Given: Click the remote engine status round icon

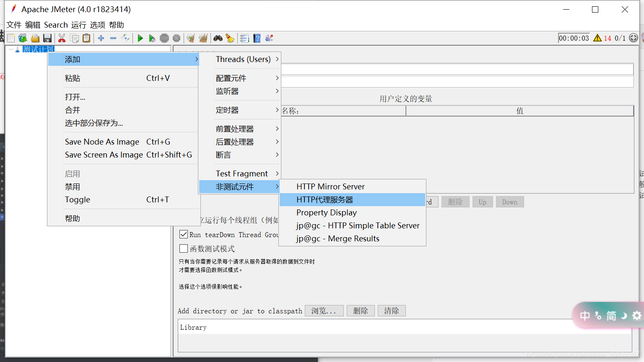Looking at the screenshot, I should click(x=634, y=38).
